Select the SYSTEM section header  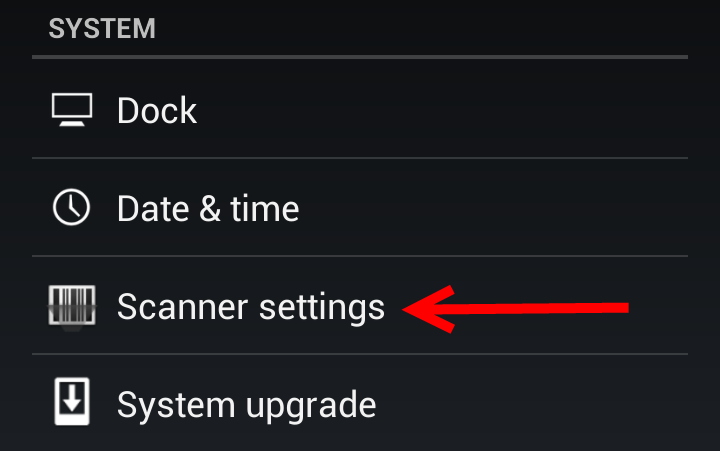[102, 28]
